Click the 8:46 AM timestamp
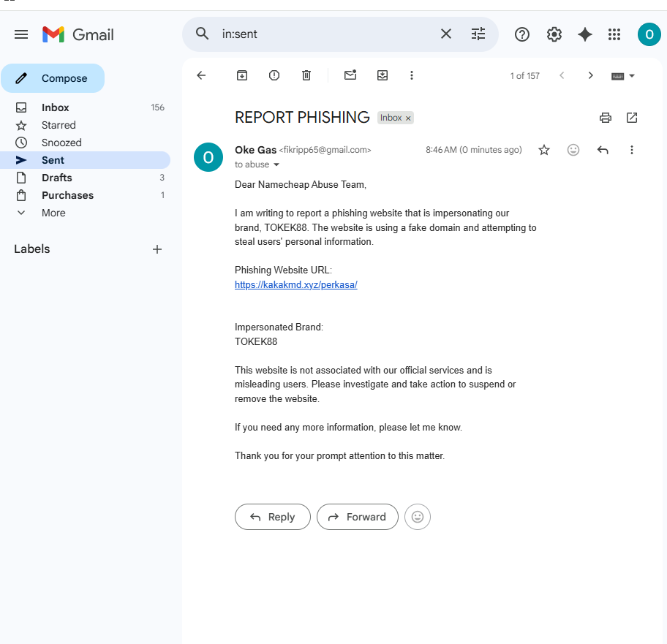Screen dimensions: 667x644 coord(473,150)
